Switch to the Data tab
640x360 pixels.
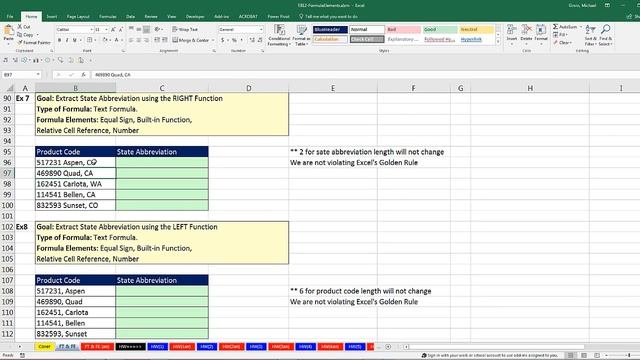point(130,16)
